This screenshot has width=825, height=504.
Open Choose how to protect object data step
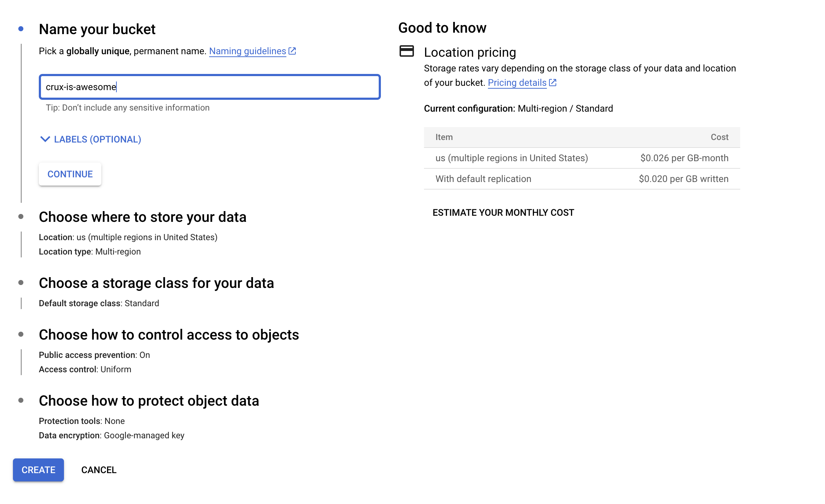point(149,401)
